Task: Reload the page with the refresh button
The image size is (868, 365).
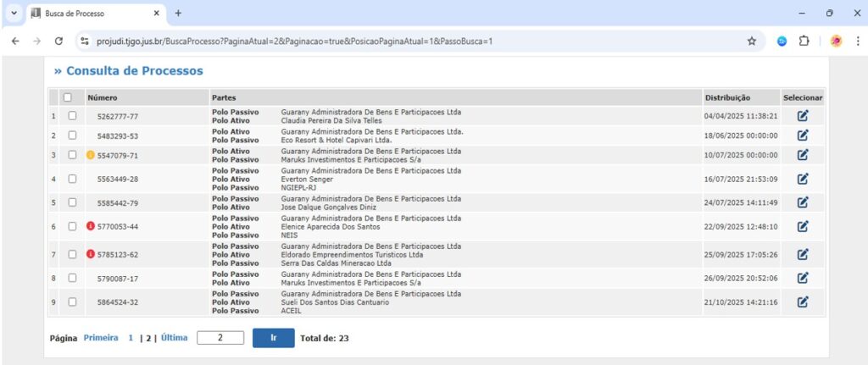Action: [59, 41]
